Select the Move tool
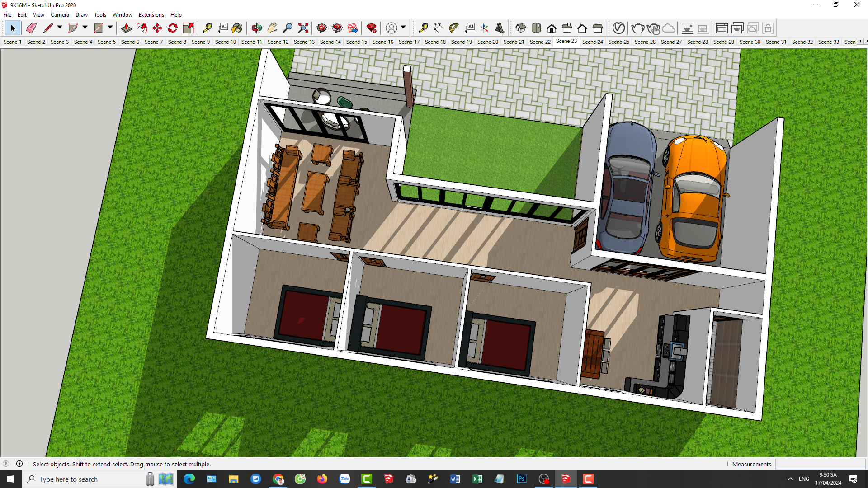This screenshot has height=488, width=868. [x=157, y=28]
